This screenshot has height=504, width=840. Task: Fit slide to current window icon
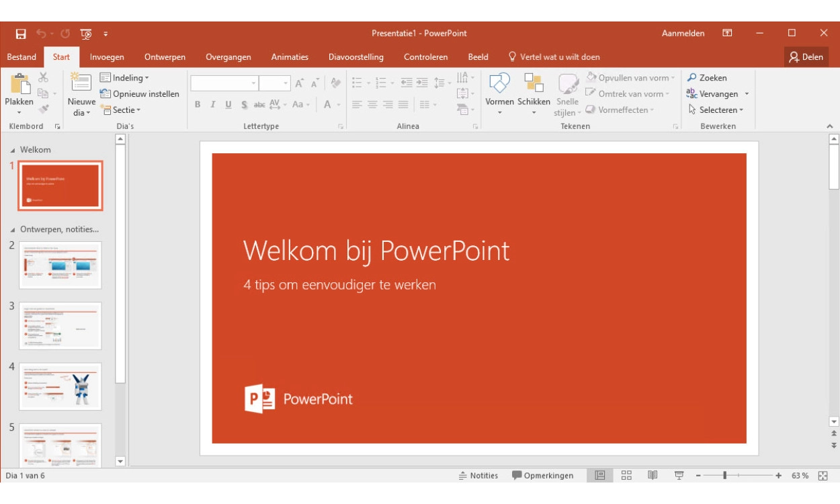pyautogui.click(x=823, y=476)
